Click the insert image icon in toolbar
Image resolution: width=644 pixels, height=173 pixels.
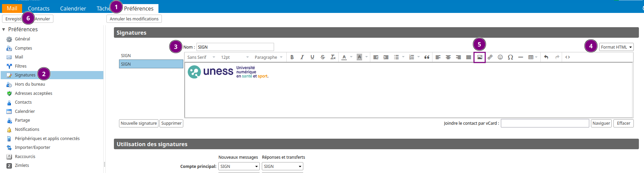479,57
